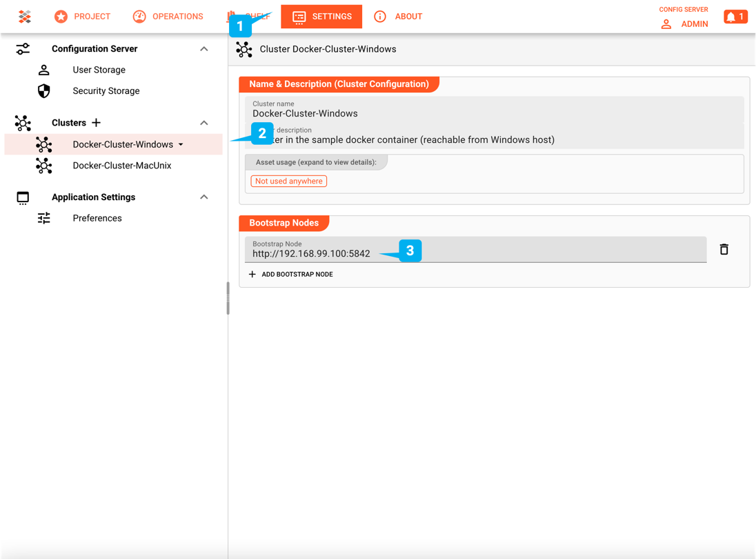Select the User Storage person icon
Viewport: 756px width, 559px height.
point(44,69)
